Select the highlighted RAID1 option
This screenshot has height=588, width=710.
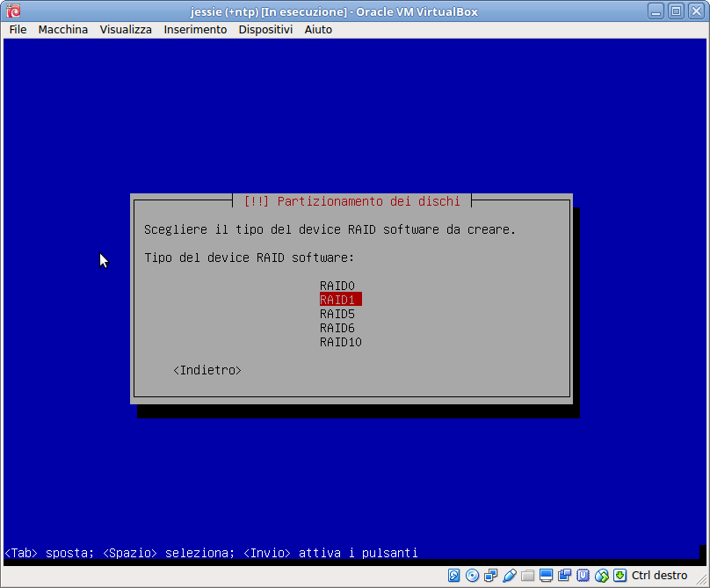pos(341,300)
